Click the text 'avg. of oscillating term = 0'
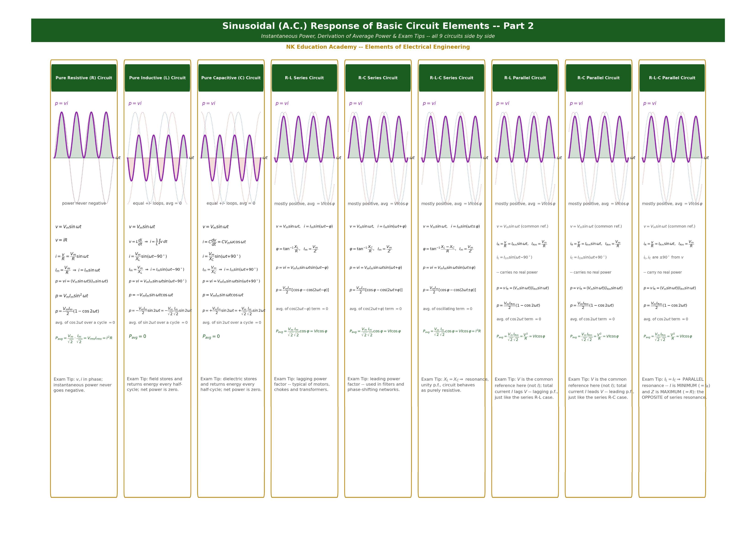This screenshot has width=756, height=535. [x=447, y=309]
